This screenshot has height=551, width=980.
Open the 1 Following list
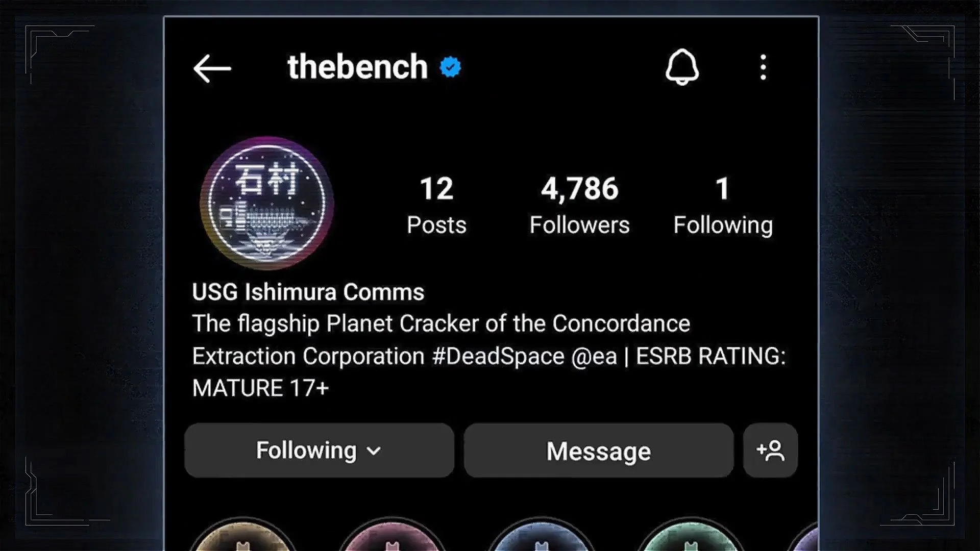(x=723, y=205)
